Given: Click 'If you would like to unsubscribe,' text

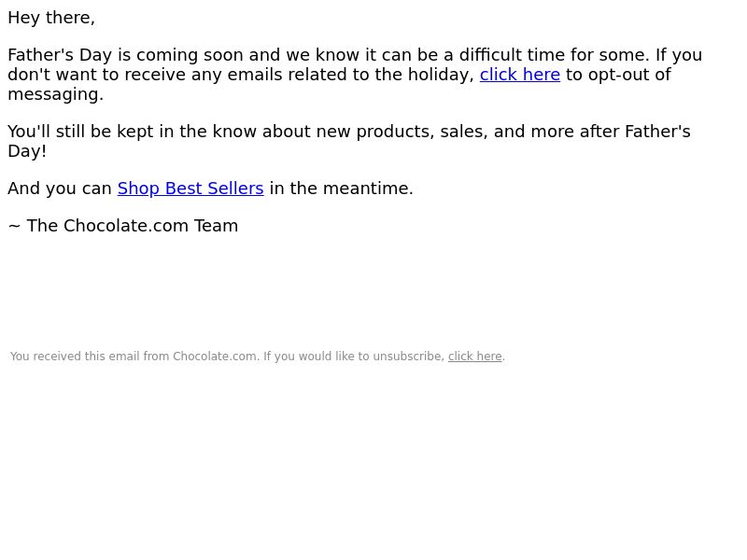Looking at the screenshot, I should click(354, 357).
